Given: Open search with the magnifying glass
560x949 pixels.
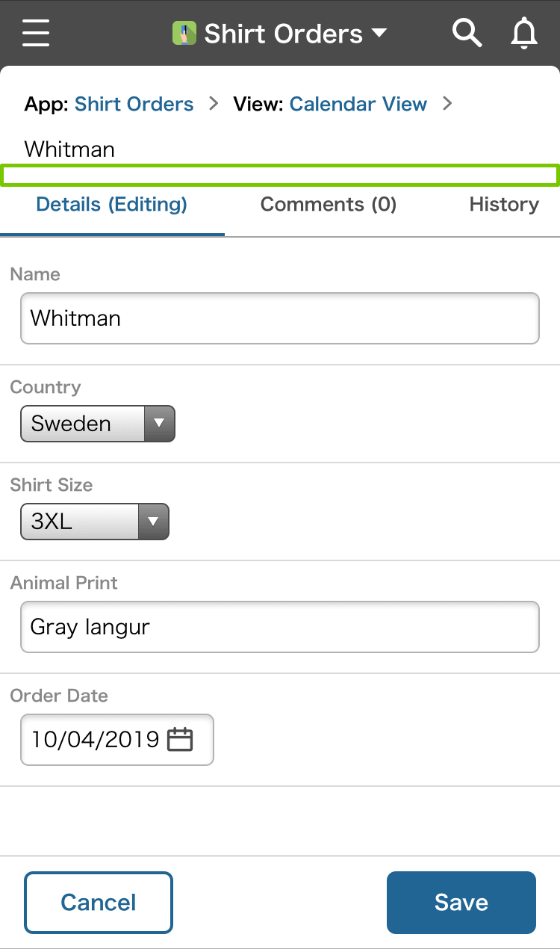Looking at the screenshot, I should 467,34.
